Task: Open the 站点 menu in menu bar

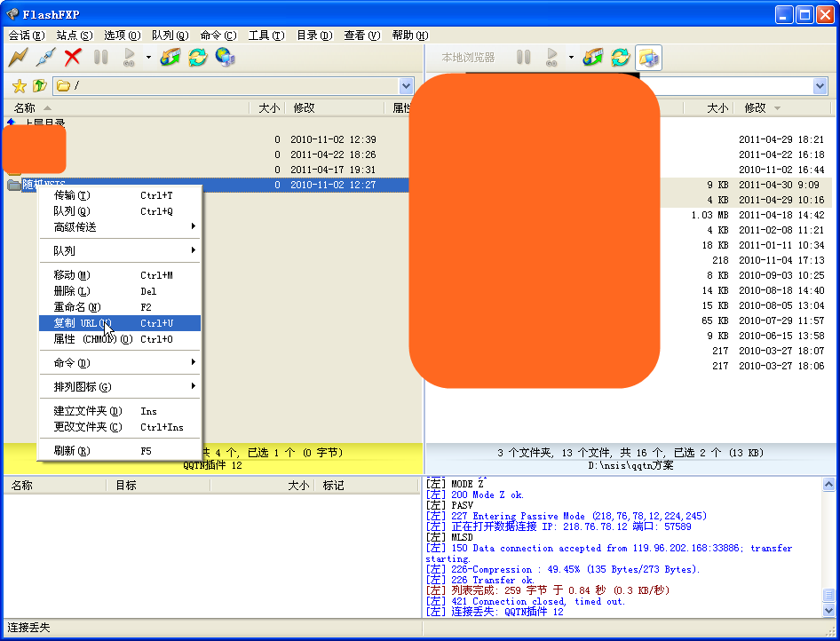Action: click(74, 36)
